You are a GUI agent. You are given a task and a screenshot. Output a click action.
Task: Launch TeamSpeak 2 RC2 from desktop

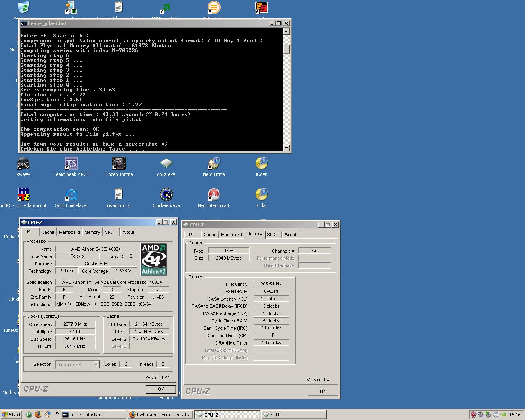(x=71, y=163)
